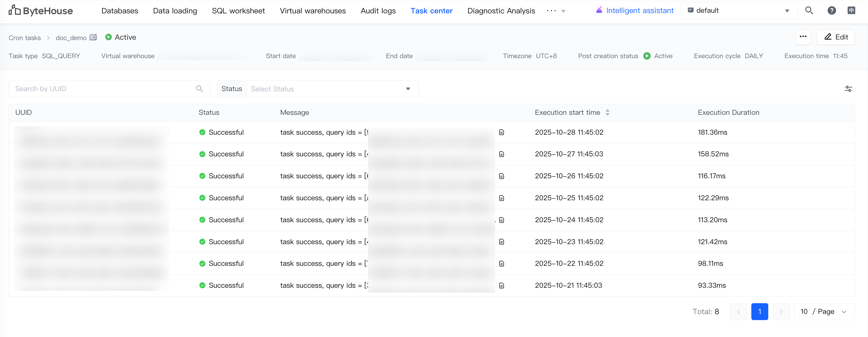Screen dimensions: 868x337
Task: View message details for 2025-10-25 run
Action: pyautogui.click(x=501, y=198)
